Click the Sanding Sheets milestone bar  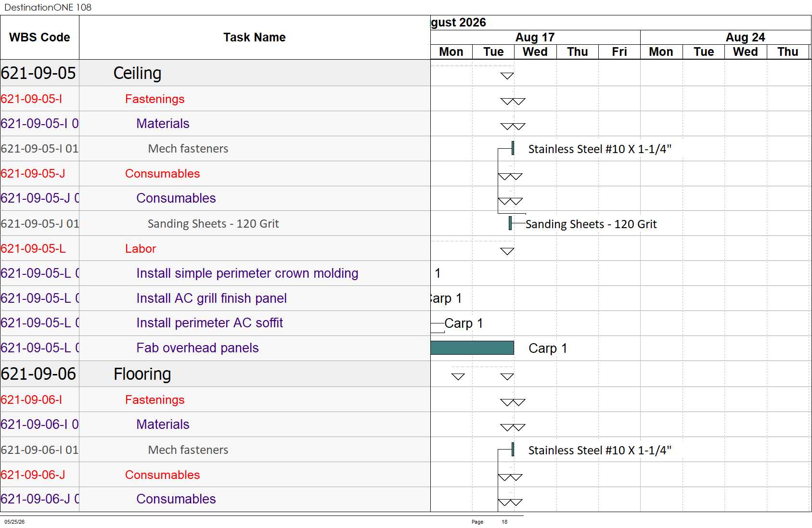coord(510,223)
